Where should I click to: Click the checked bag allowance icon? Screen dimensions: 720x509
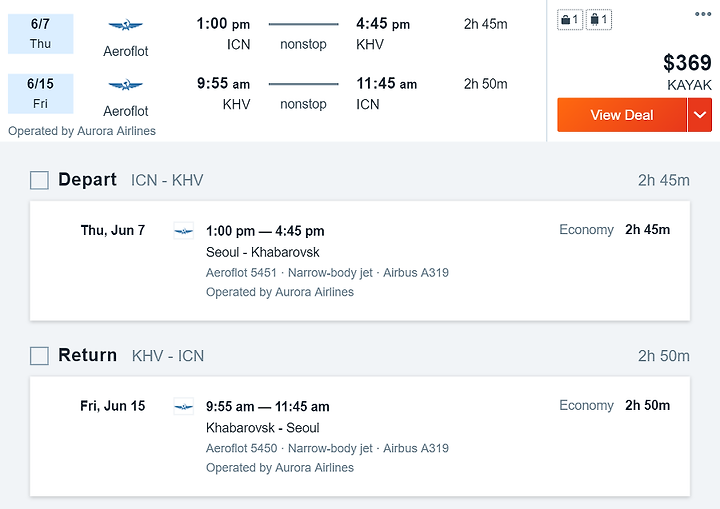(599, 20)
